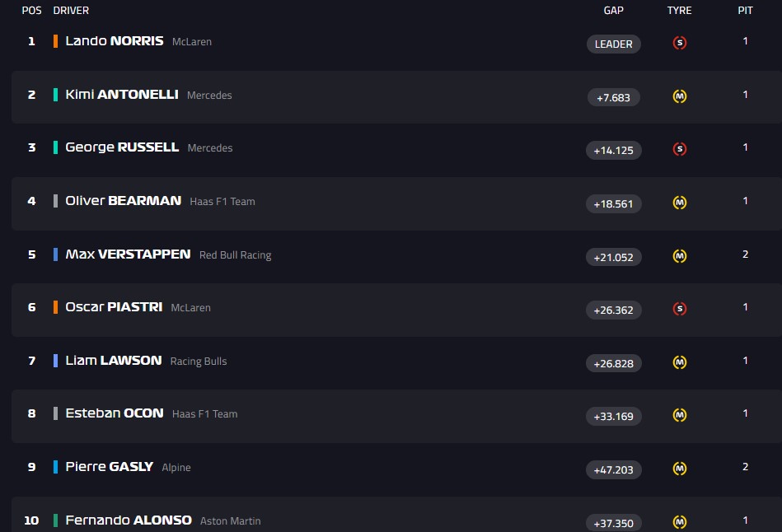
Task: Click the LEADER gap badge
Action: click(614, 44)
